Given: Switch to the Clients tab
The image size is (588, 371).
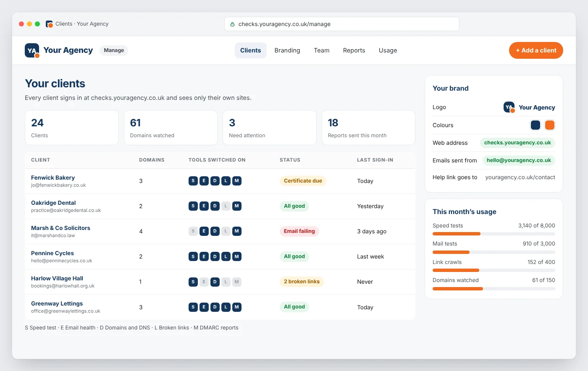Looking at the screenshot, I should tap(251, 50).
